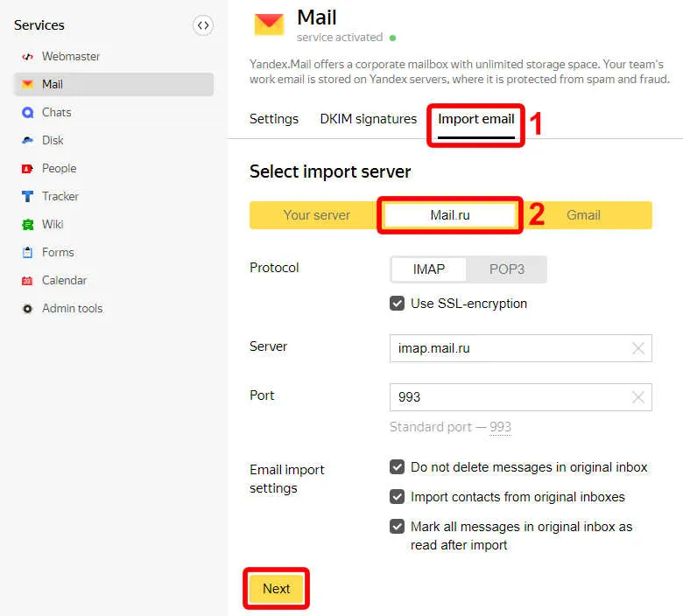Open Admin tools from sidebar
683x616 pixels.
pyautogui.click(x=72, y=309)
